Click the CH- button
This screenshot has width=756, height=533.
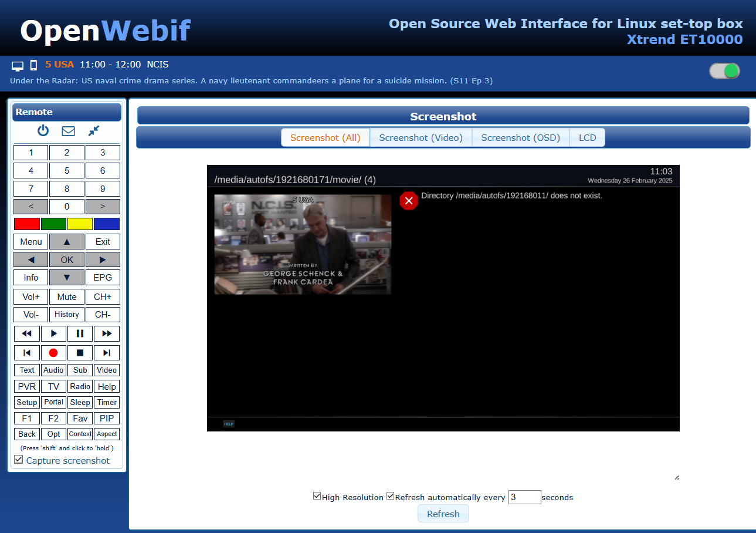click(103, 315)
